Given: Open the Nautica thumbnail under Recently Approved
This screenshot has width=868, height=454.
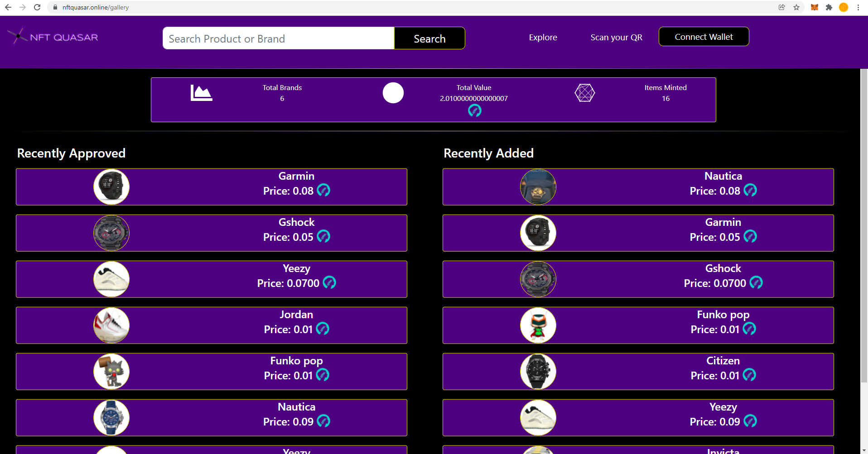Looking at the screenshot, I should coord(111,418).
